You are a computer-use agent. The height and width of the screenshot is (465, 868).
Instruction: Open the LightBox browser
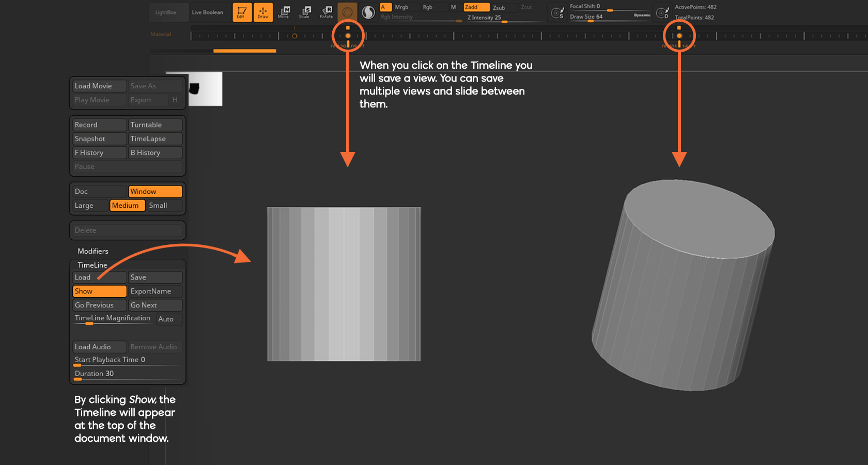pyautogui.click(x=165, y=12)
